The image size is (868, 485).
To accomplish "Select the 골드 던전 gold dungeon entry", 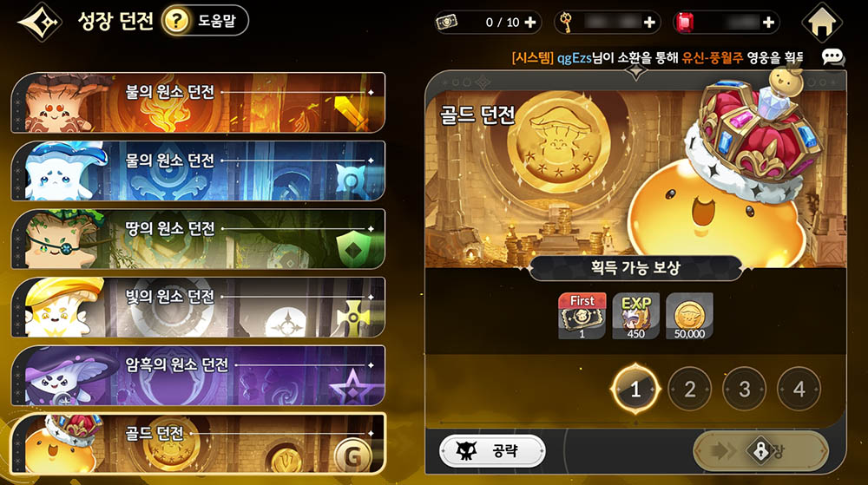I will click(x=198, y=443).
